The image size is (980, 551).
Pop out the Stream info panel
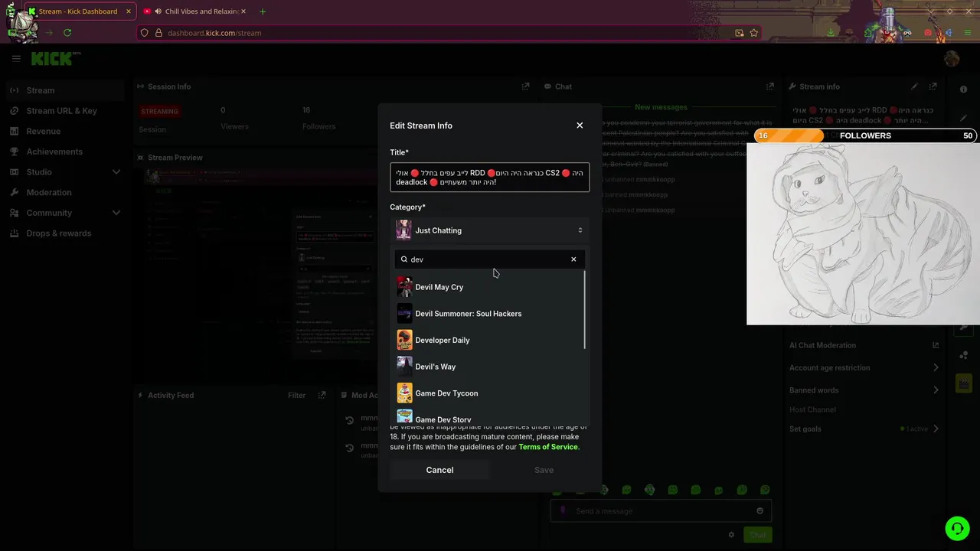click(x=933, y=86)
